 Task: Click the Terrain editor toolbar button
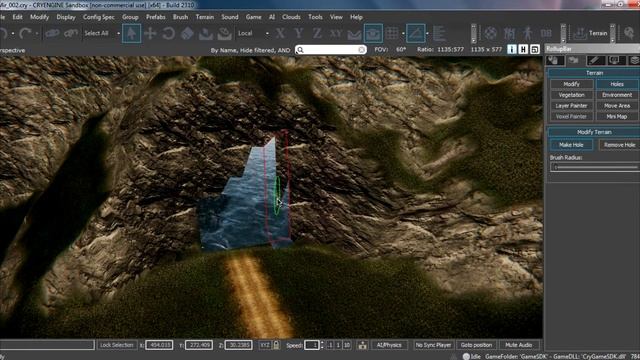click(x=591, y=33)
